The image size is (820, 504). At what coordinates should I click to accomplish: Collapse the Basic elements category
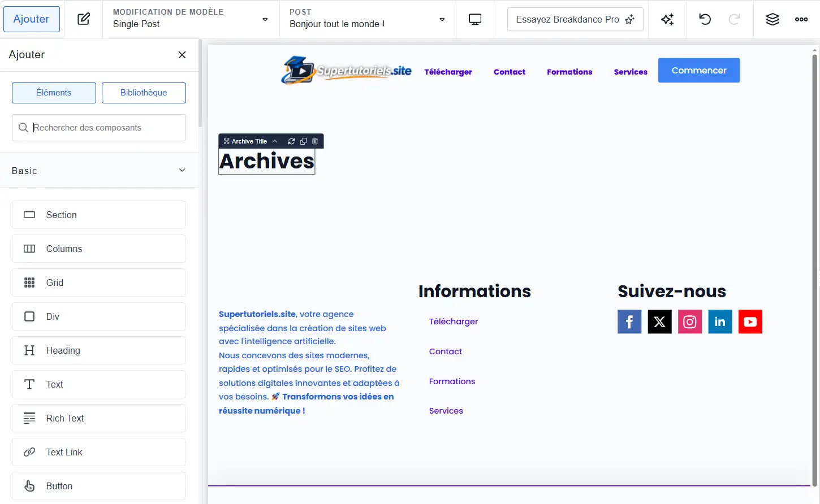tap(99, 171)
